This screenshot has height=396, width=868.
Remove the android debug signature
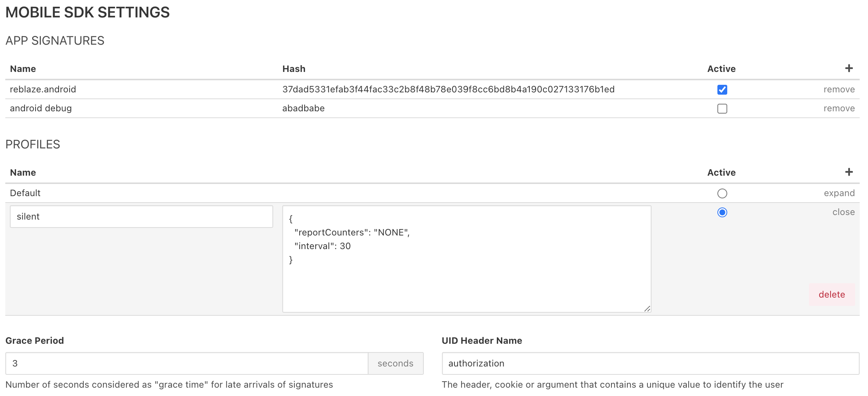[839, 108]
